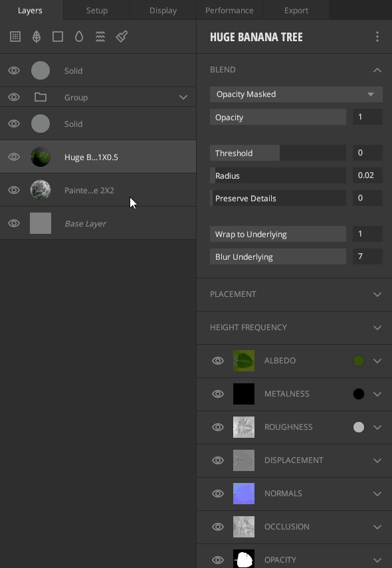
Task: Hide the Huge B...1X0.5 layer
Action: coord(14,157)
